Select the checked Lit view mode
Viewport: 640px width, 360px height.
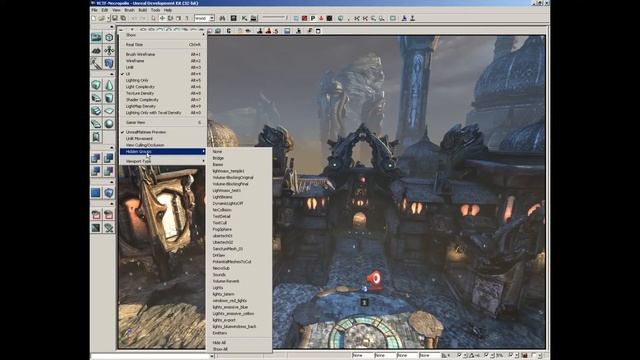(163, 74)
